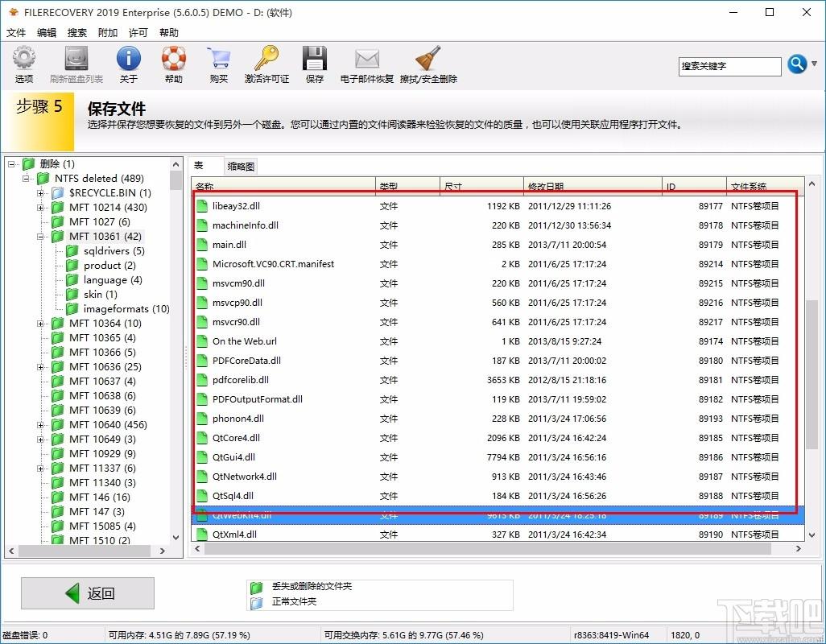Viewport: 826px width, 644px height.
Task: Click the file list vertical scrollbar thumb
Action: tap(812, 374)
